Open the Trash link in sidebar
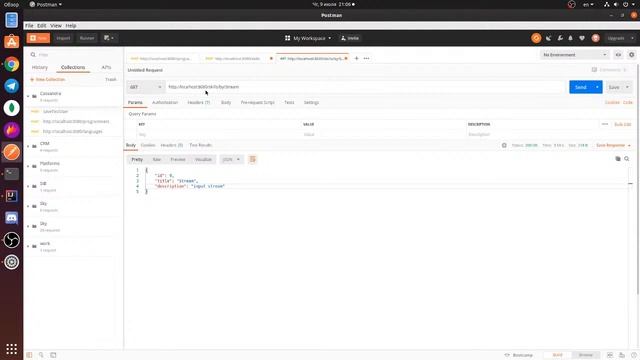 tap(111, 80)
